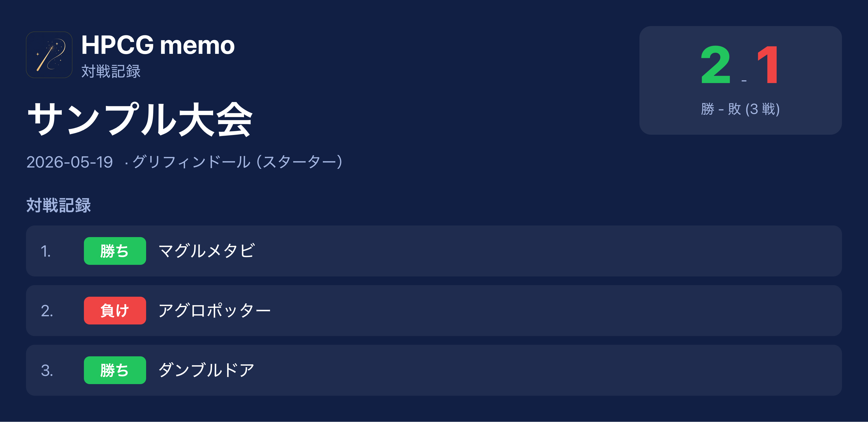Click the green 勝ち badge in match 3
The height and width of the screenshot is (422, 868).
click(x=115, y=370)
